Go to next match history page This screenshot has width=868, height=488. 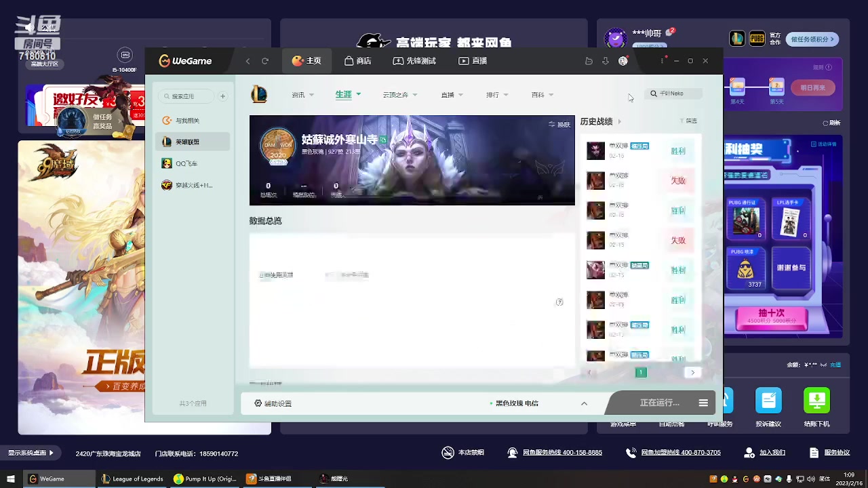(692, 372)
